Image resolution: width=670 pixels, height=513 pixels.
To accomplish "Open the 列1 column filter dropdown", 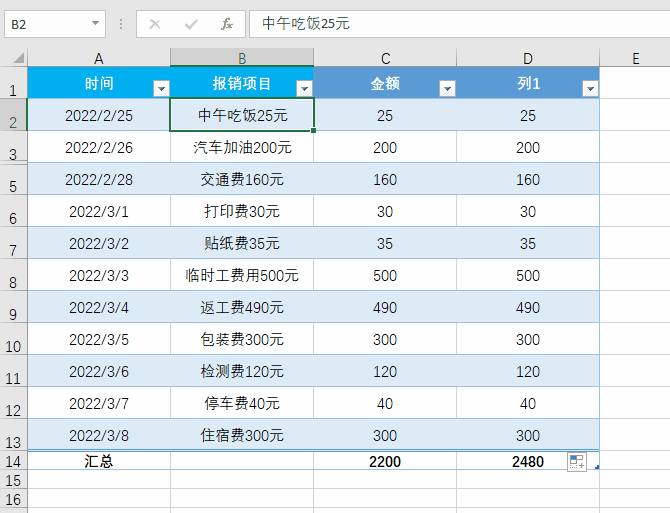I will (x=591, y=88).
